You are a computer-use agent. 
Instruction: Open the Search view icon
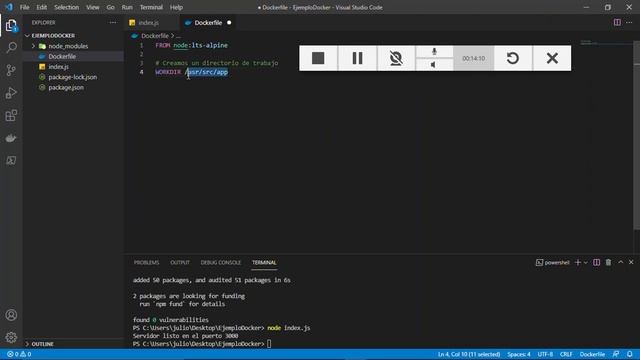point(11,48)
